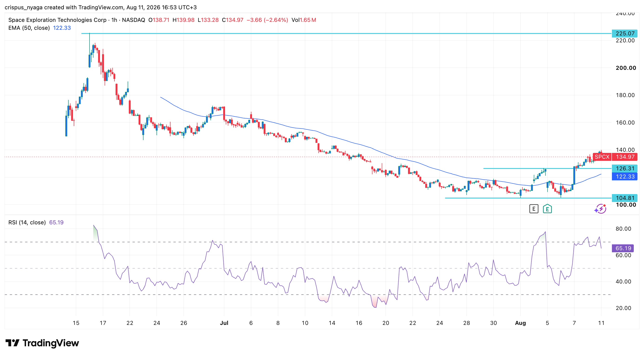The image size is (644, 357).
Task: Click the 20 date label on time axis
Action: coord(386,323)
